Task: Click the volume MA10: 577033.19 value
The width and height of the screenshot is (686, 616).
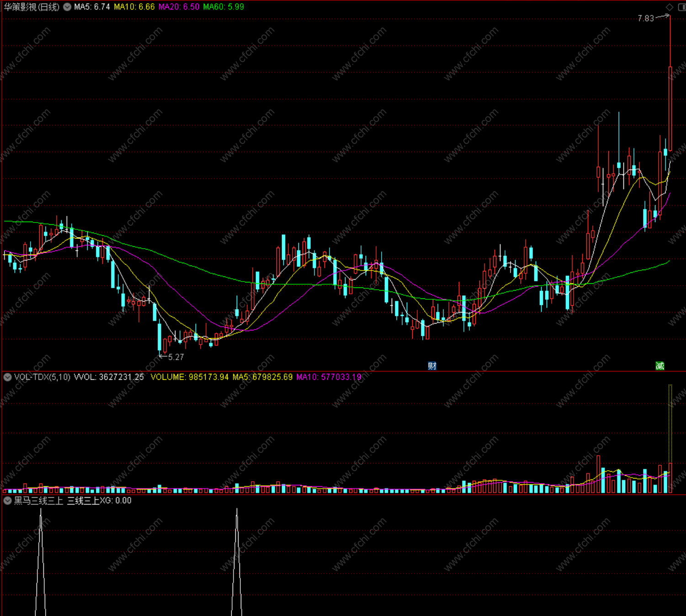Action: [x=329, y=377]
